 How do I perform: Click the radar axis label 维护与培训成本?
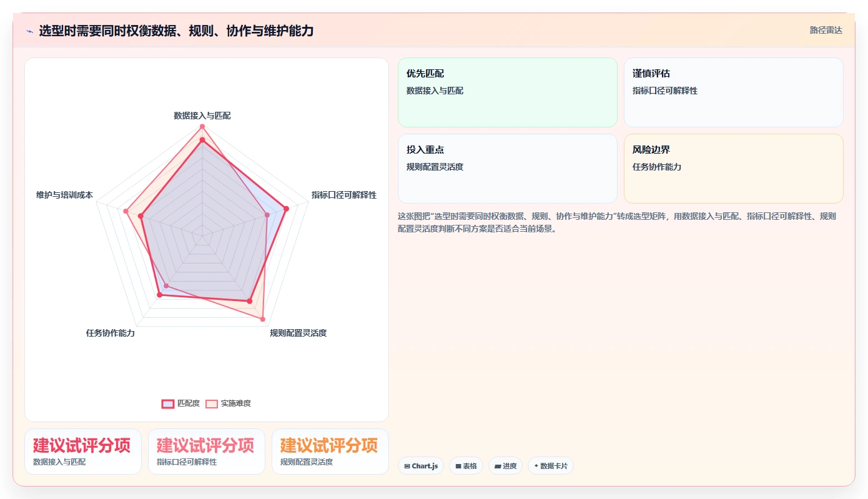pyautogui.click(x=64, y=195)
